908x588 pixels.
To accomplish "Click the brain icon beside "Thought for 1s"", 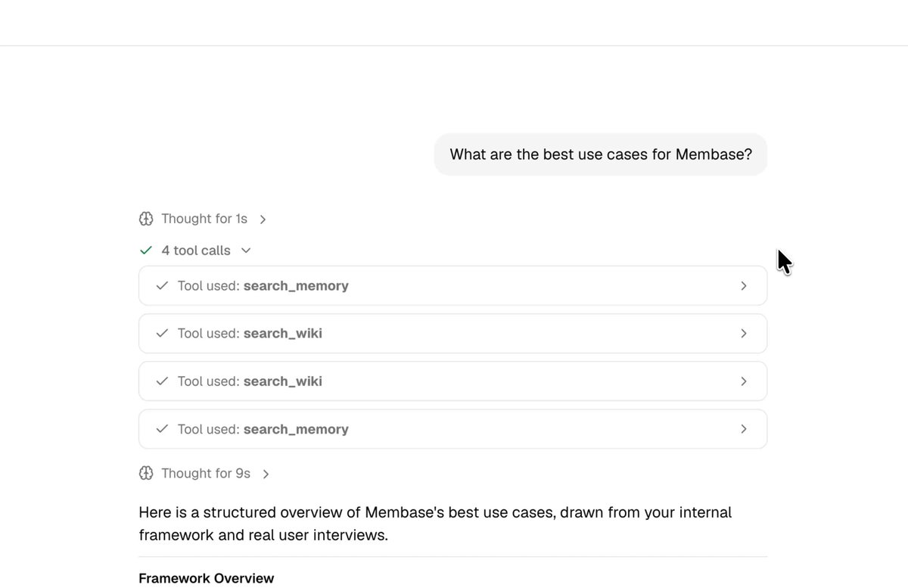I will coord(146,219).
